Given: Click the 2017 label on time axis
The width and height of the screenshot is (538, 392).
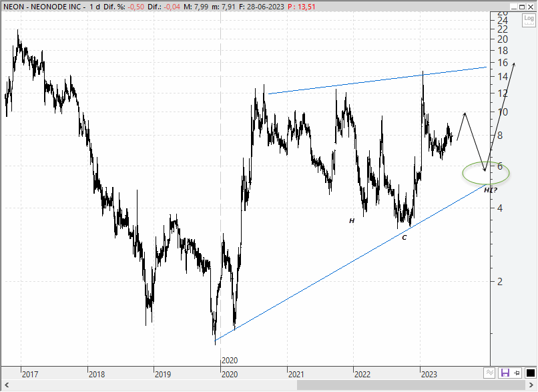Looking at the screenshot, I should coord(30,374).
